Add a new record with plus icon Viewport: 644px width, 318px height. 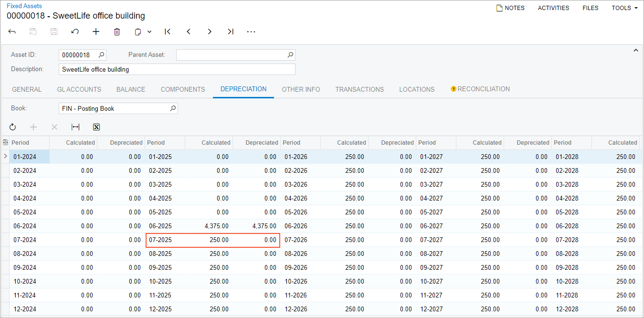pyautogui.click(x=96, y=32)
